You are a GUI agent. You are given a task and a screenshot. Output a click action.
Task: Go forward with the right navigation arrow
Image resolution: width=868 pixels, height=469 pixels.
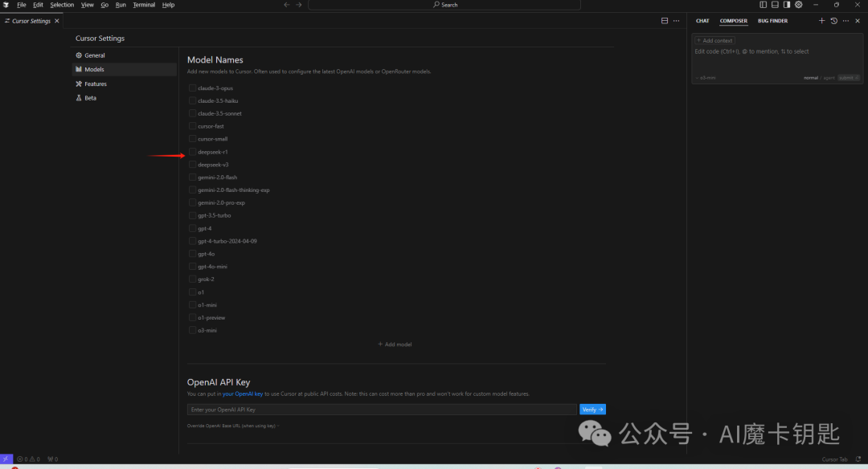coord(299,5)
